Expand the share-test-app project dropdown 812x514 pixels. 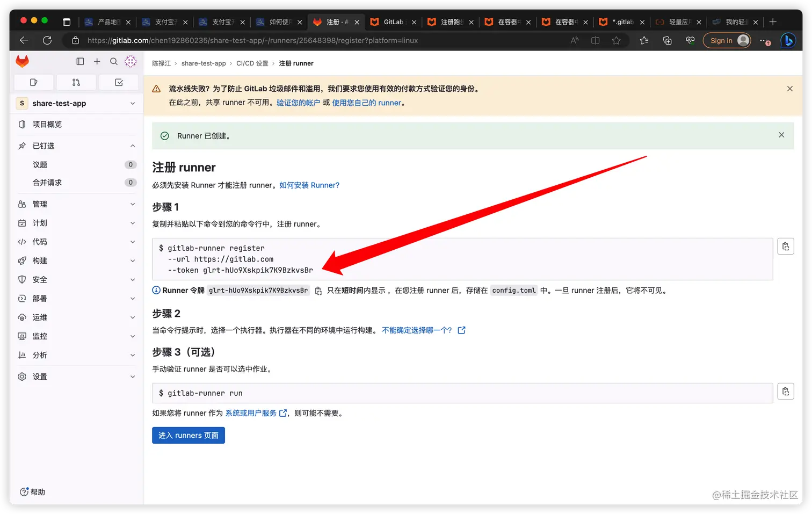point(76,103)
